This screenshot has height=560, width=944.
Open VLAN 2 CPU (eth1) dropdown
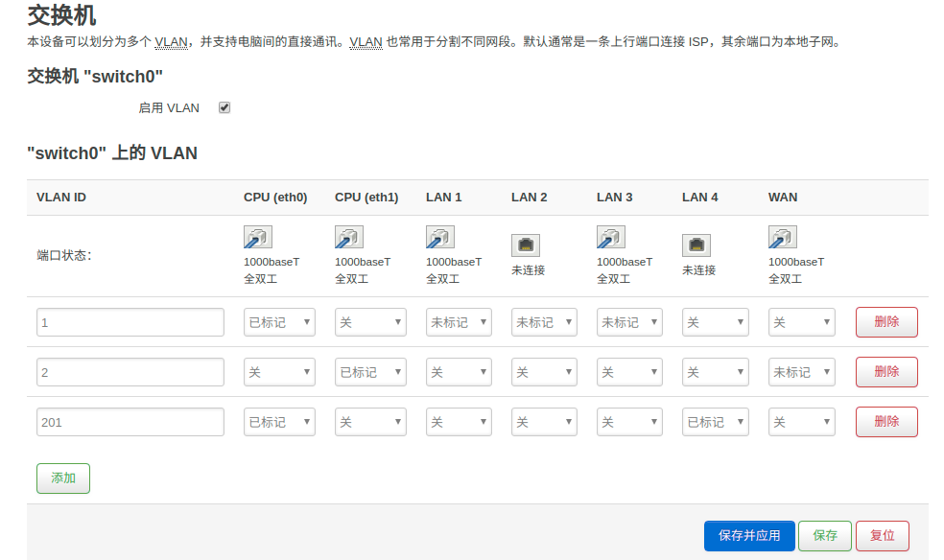(371, 372)
